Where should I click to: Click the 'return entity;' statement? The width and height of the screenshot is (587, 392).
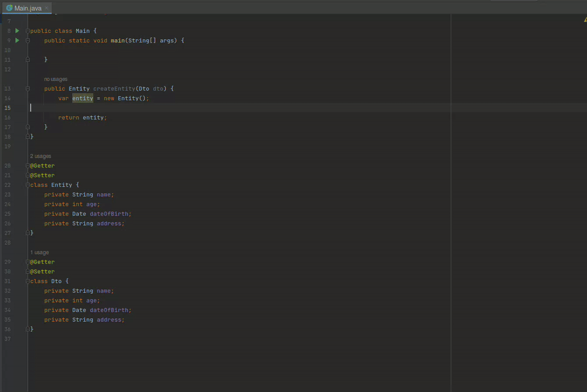tap(82, 118)
